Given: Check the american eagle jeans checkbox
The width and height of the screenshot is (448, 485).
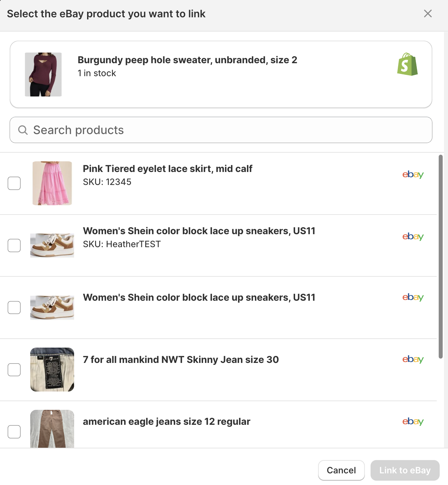Looking at the screenshot, I should [x=14, y=432].
